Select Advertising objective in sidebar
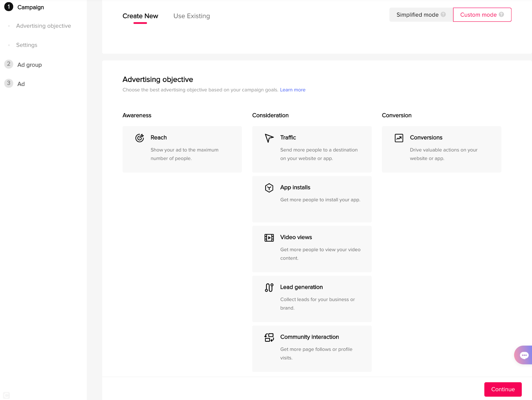Viewport: 532px width, 400px height. point(44,26)
